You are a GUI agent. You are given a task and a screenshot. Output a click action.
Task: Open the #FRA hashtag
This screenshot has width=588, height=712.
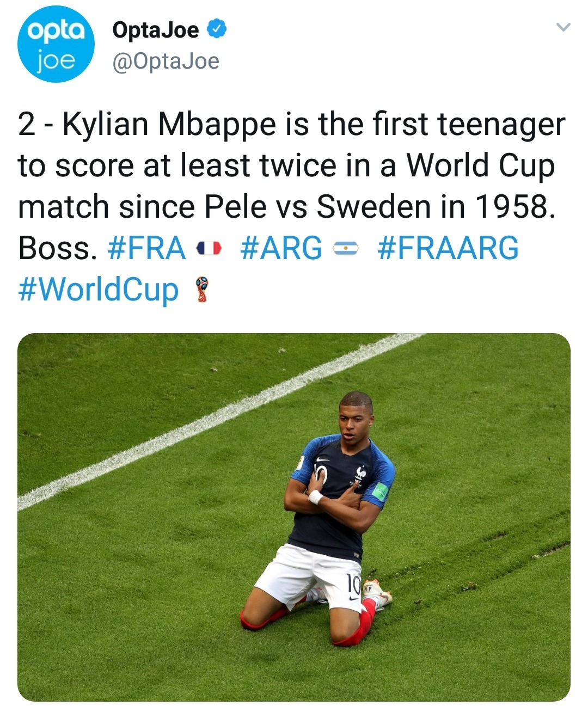[147, 249]
